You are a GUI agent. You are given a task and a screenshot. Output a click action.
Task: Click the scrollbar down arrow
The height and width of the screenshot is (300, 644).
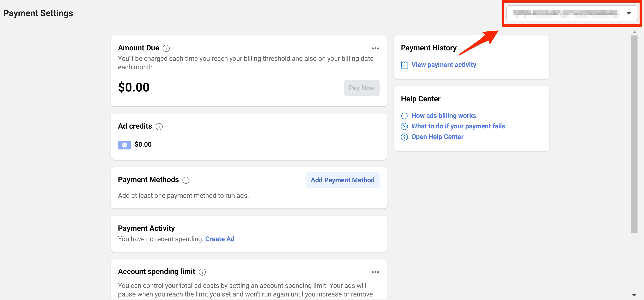click(634, 295)
